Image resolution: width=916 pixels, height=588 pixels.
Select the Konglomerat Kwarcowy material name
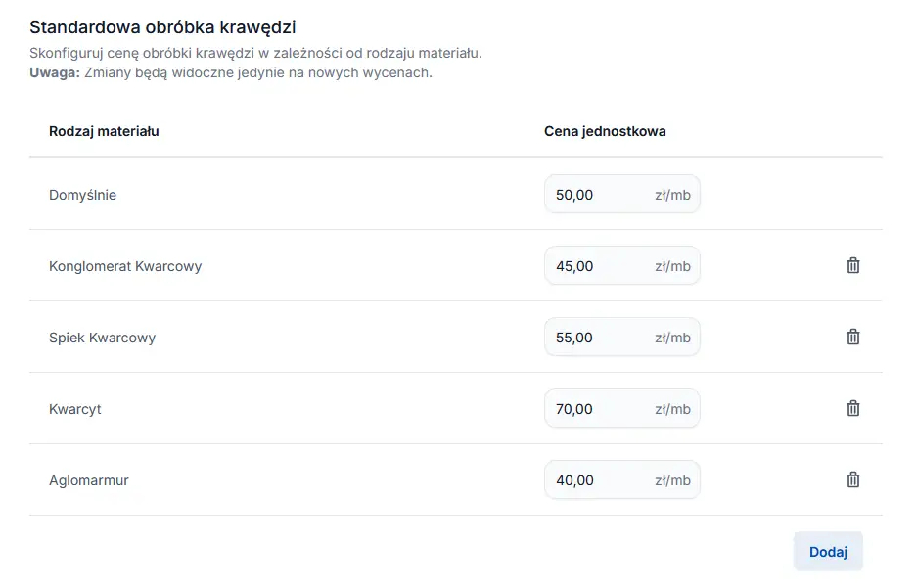(125, 266)
